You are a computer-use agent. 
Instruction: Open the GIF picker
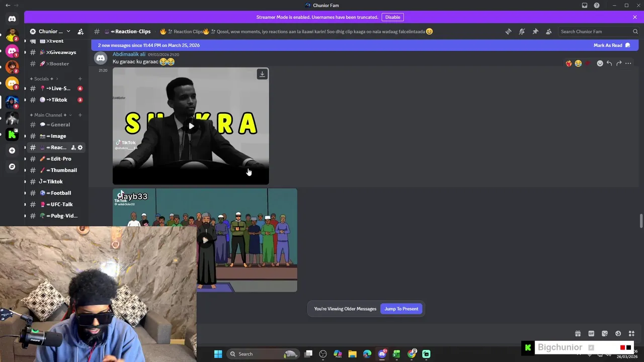point(591,333)
